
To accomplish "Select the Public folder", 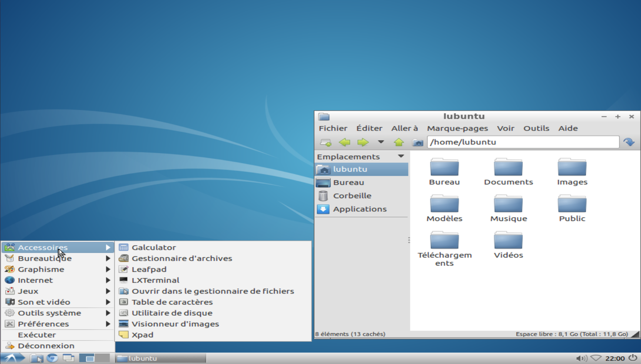I will [572, 208].
